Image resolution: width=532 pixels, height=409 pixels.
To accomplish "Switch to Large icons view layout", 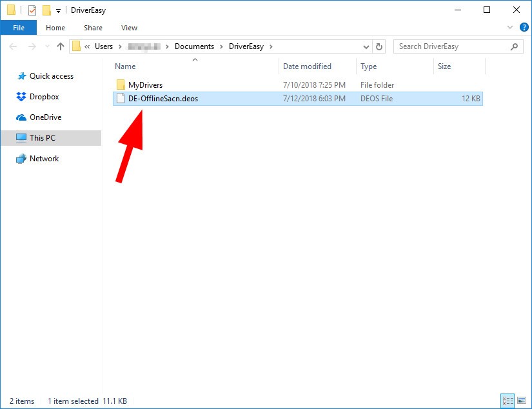I will 522,401.
